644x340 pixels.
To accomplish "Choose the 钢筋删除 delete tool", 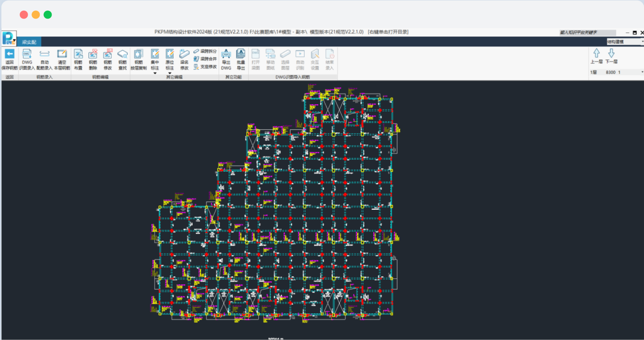I will click(x=93, y=54).
